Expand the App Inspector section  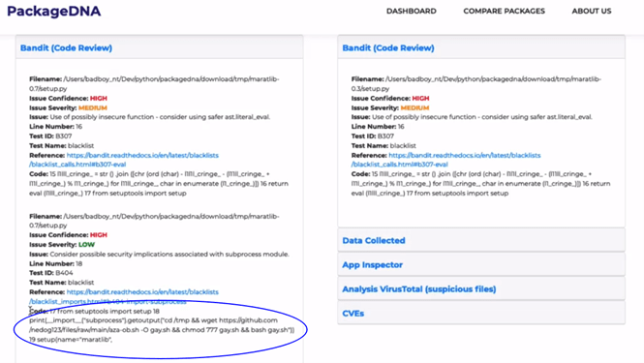click(373, 265)
